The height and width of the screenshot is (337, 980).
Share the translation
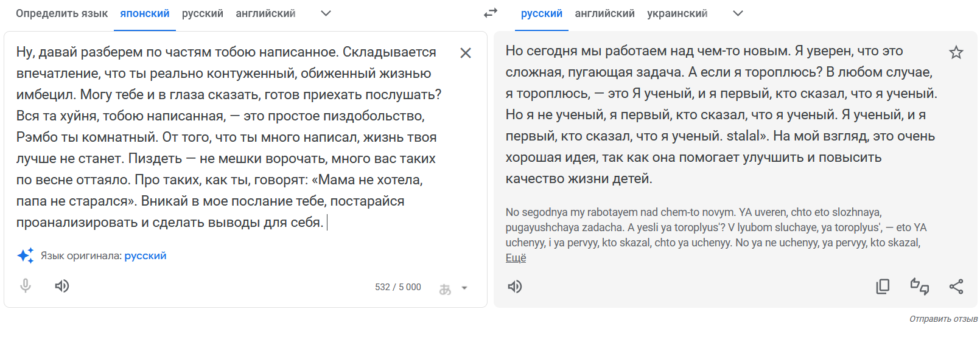click(x=956, y=287)
